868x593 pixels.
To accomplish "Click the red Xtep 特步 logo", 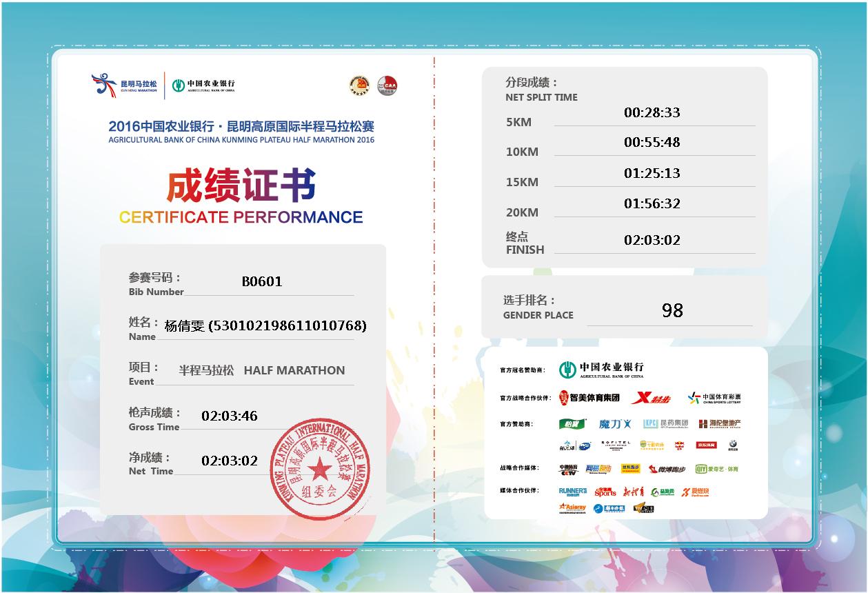I will (652, 398).
